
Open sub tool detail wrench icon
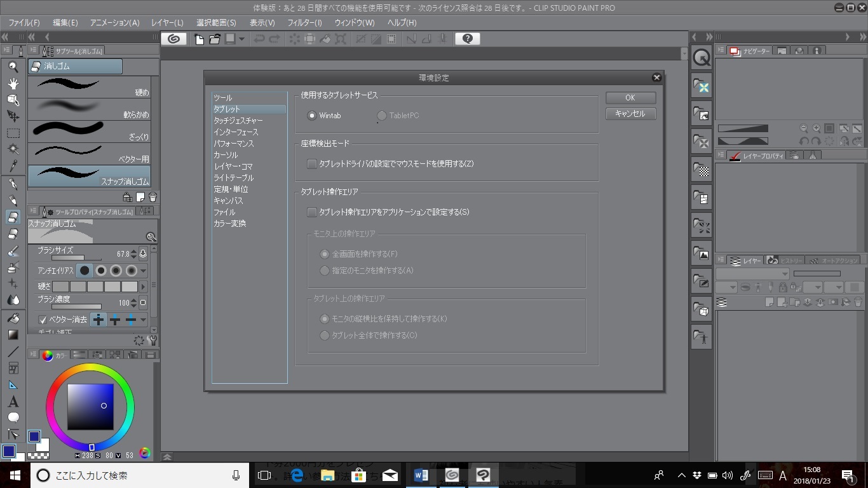pyautogui.click(x=152, y=341)
